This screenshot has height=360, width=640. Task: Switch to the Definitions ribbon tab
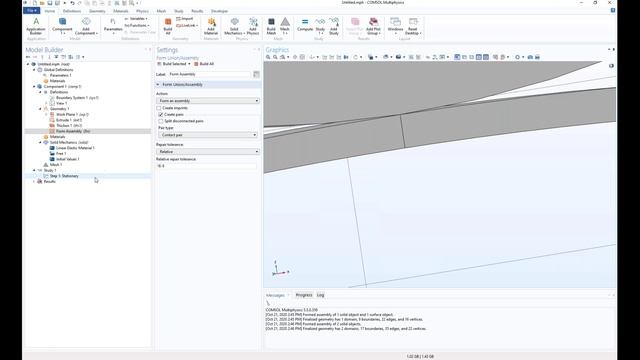pos(72,11)
